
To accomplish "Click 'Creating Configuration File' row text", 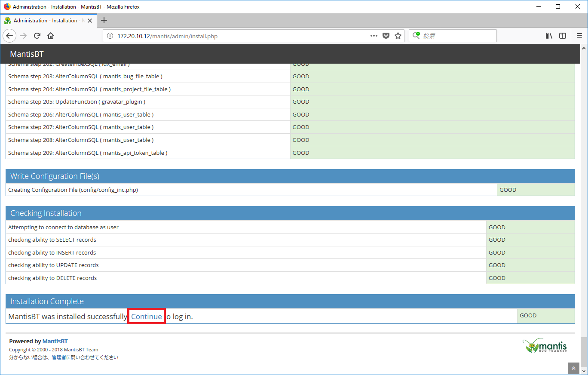I will tap(73, 190).
